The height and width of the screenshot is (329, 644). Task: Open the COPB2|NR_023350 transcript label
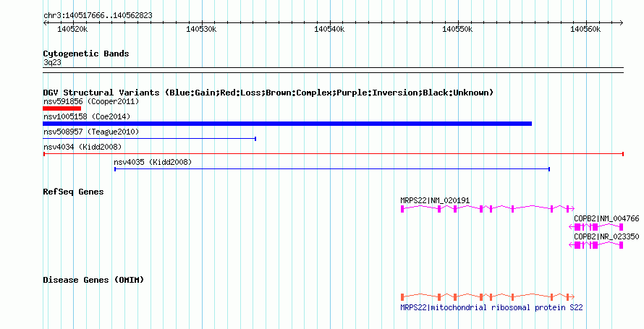coord(606,236)
